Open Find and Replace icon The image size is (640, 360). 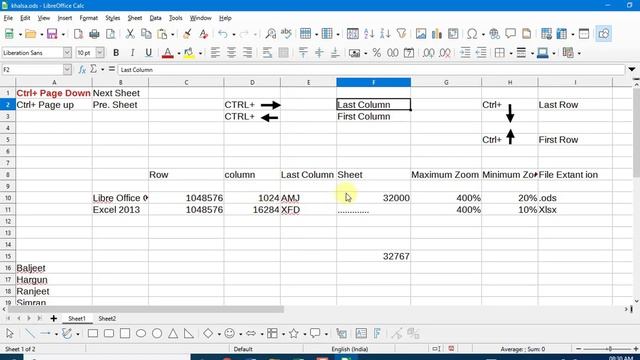tap(270, 34)
